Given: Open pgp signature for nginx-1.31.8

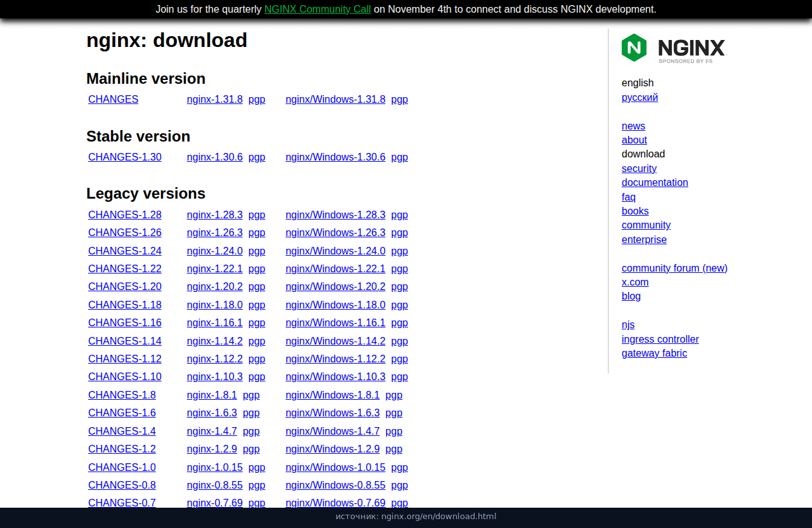Looking at the screenshot, I should coord(257,99).
